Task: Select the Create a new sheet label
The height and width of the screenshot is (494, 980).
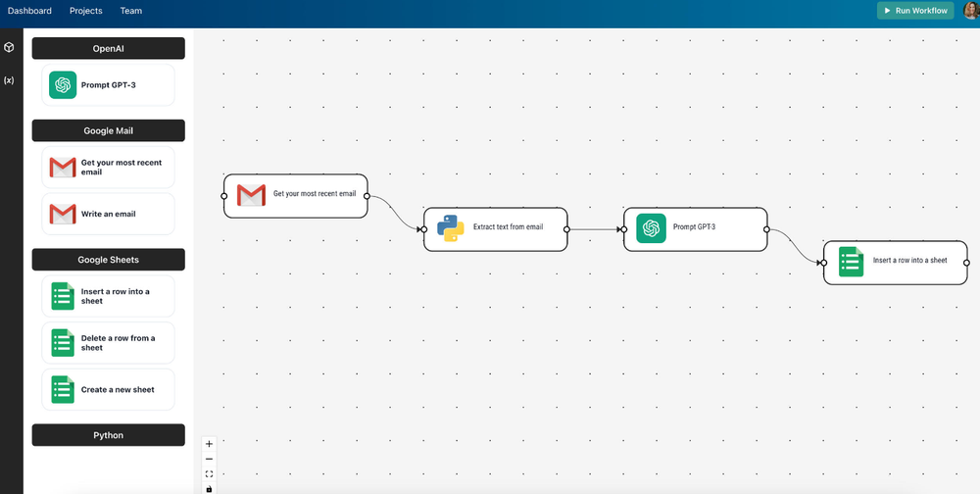Action: click(118, 389)
